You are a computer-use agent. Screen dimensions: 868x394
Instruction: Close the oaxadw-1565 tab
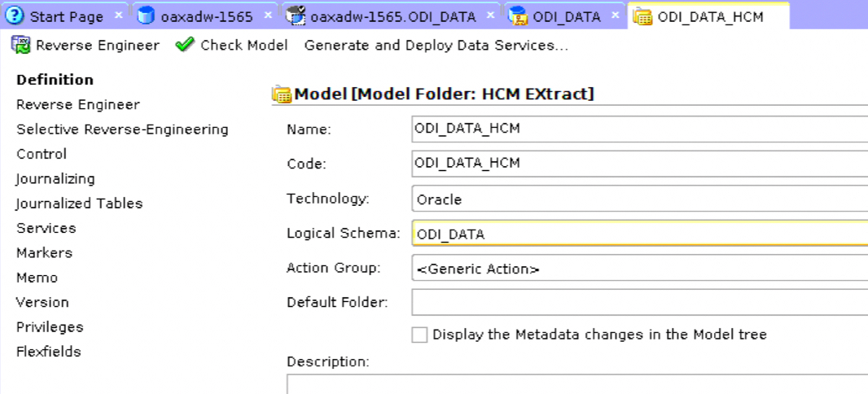click(x=269, y=15)
